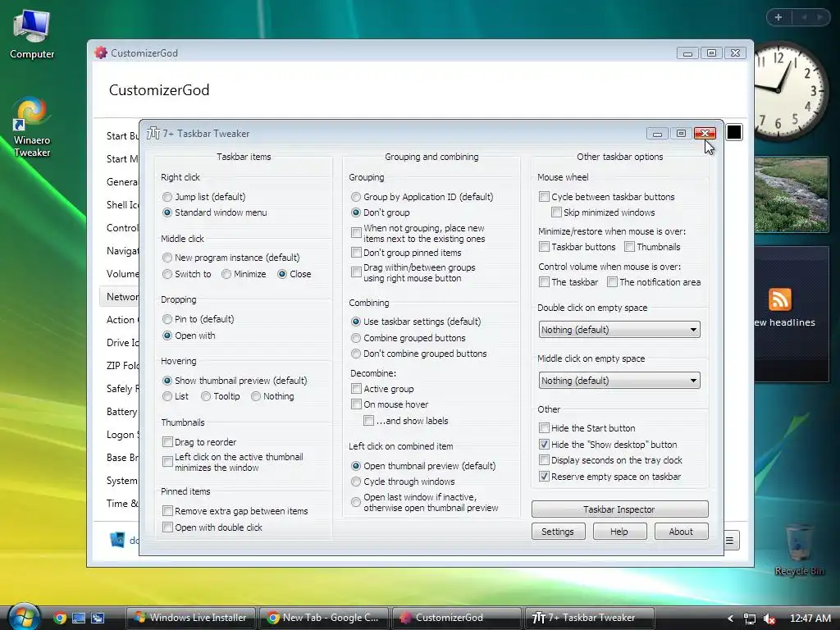Check Don't group pinned items
840x630 pixels.
[x=406, y=253]
